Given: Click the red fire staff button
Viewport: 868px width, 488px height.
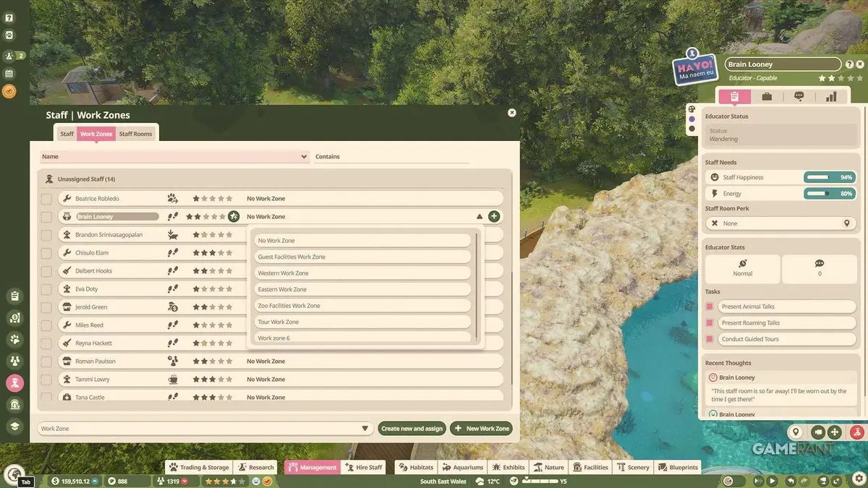Looking at the screenshot, I should coord(857,432).
